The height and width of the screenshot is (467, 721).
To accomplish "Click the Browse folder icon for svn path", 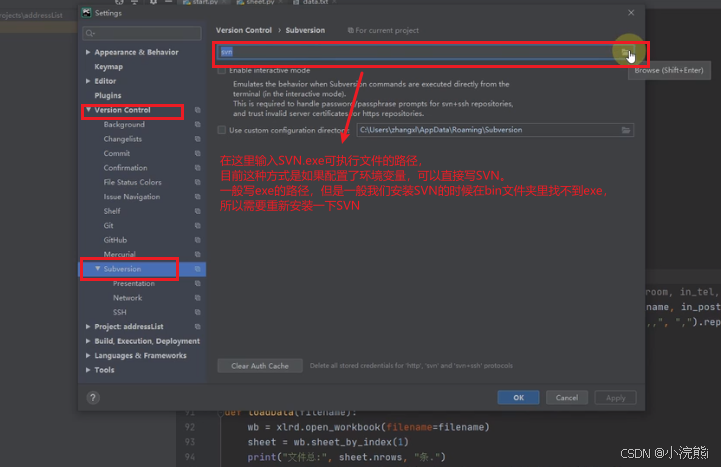I will tap(625, 52).
